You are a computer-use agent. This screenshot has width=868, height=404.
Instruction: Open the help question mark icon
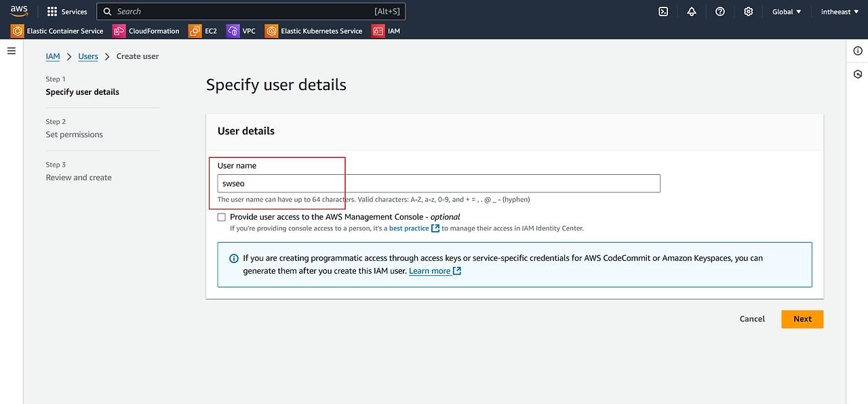720,12
